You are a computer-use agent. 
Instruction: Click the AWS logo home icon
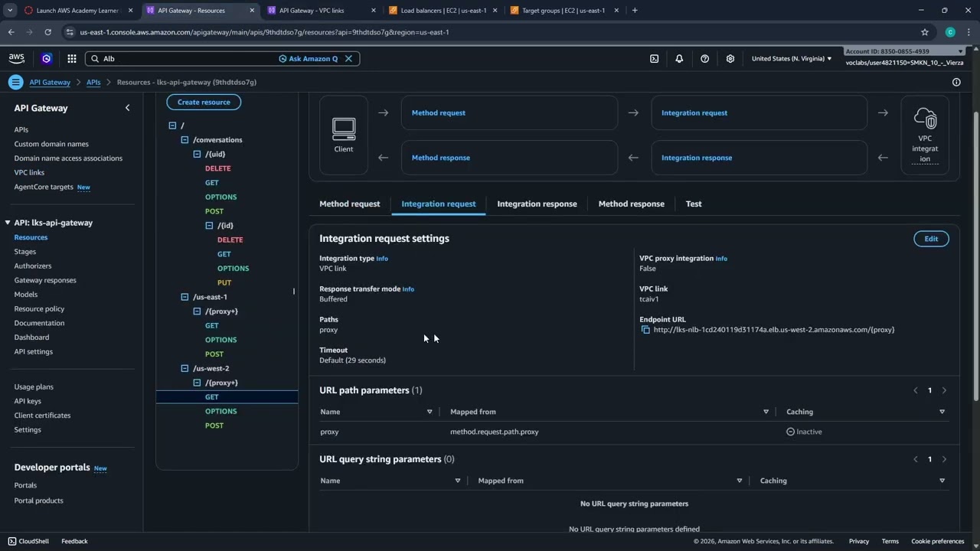click(x=17, y=59)
